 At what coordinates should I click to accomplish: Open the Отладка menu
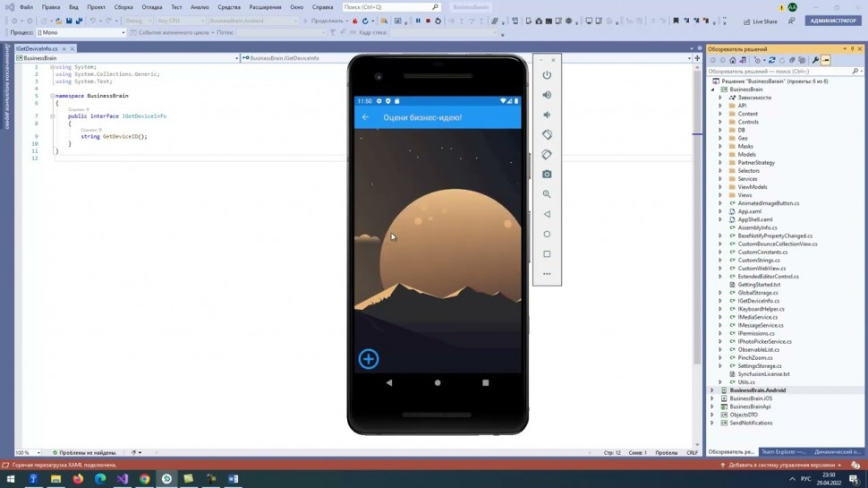click(x=151, y=7)
